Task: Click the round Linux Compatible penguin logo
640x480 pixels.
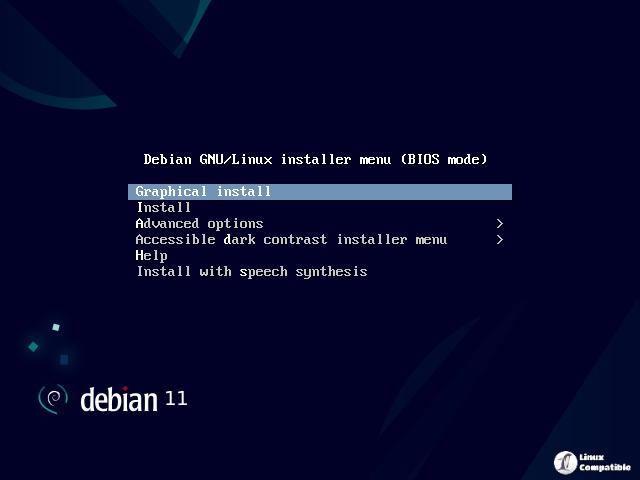Action: (565, 462)
